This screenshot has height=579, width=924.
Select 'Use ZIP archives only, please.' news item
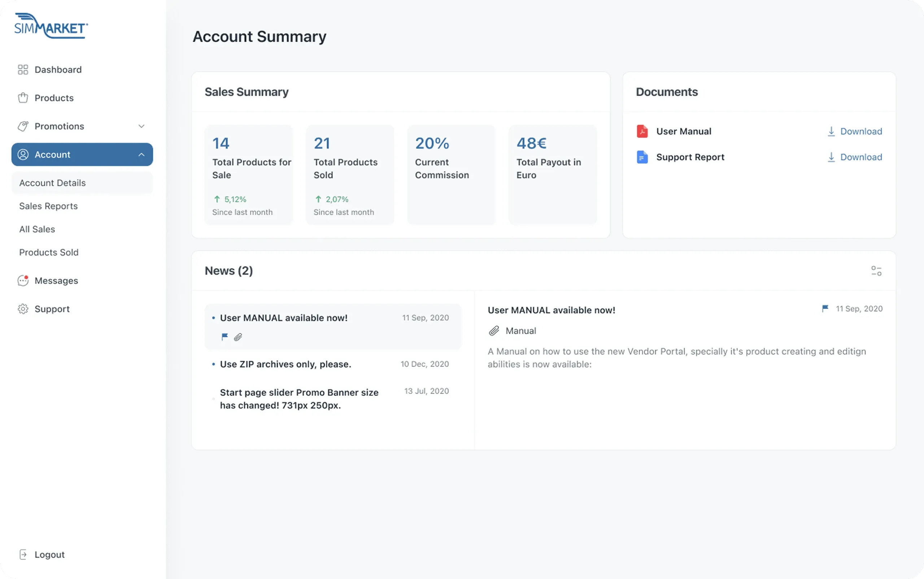coord(333,364)
